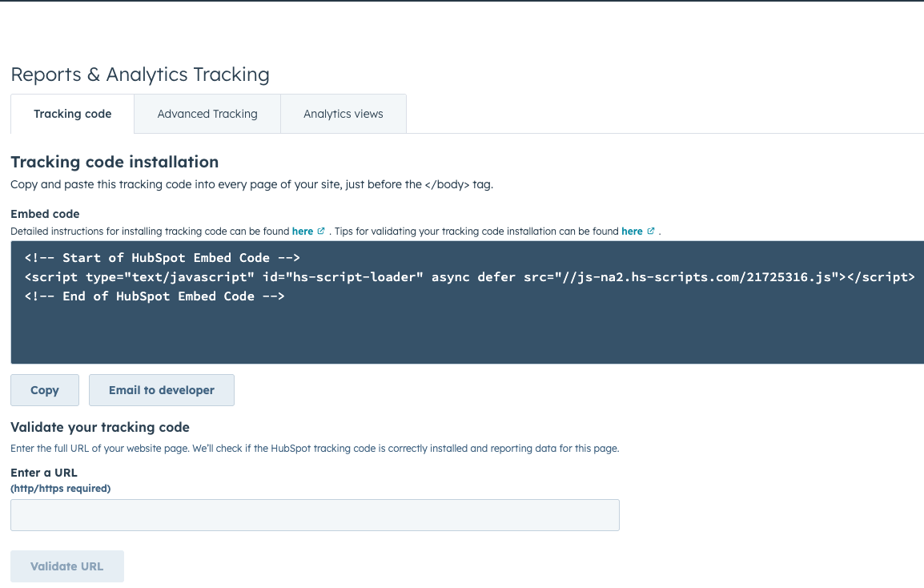The image size is (924, 588).
Task: Switch to the Analytics views tab
Action: pyautogui.click(x=343, y=114)
